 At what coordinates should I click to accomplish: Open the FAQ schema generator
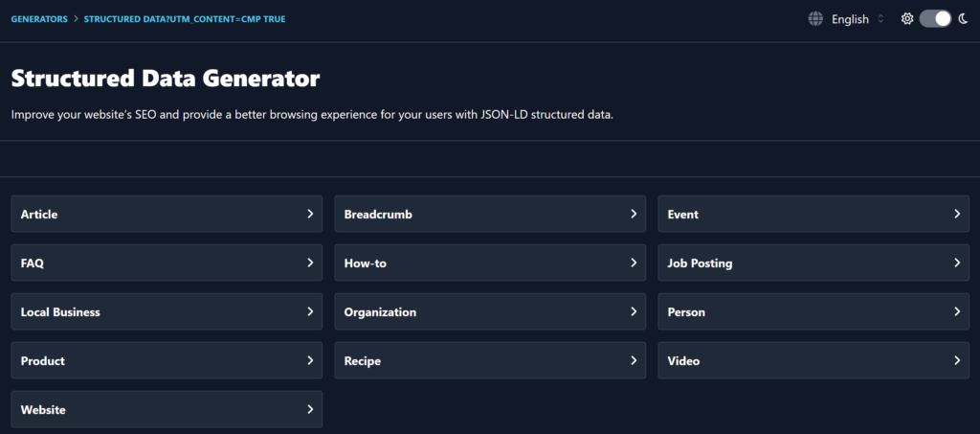(x=167, y=263)
